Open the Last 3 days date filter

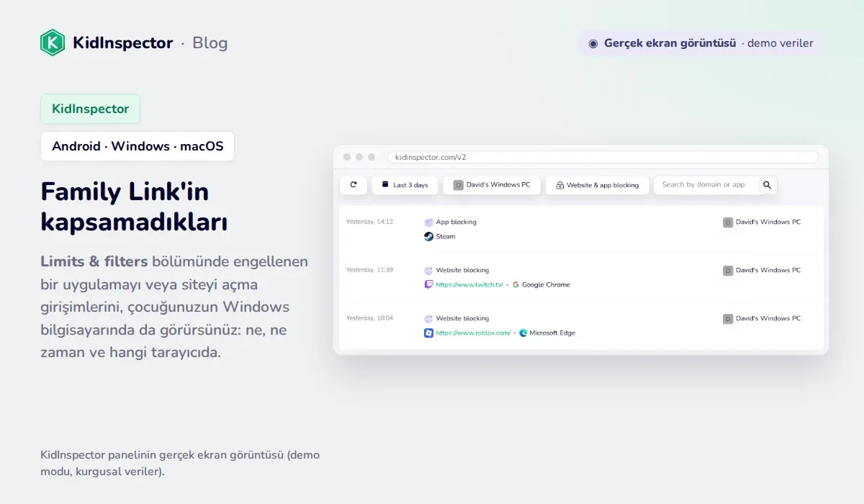[x=405, y=185]
